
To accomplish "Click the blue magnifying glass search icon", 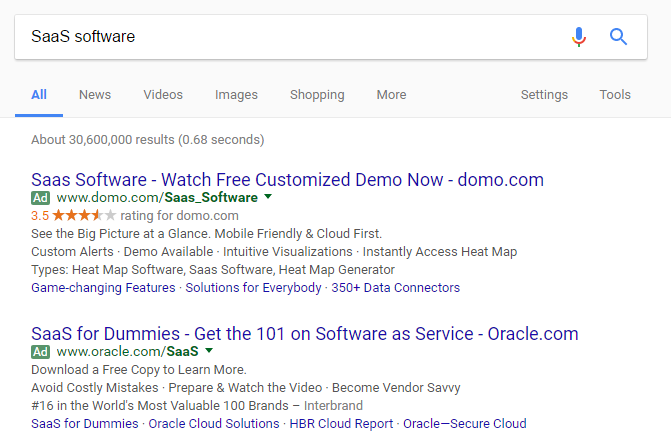I will click(618, 37).
